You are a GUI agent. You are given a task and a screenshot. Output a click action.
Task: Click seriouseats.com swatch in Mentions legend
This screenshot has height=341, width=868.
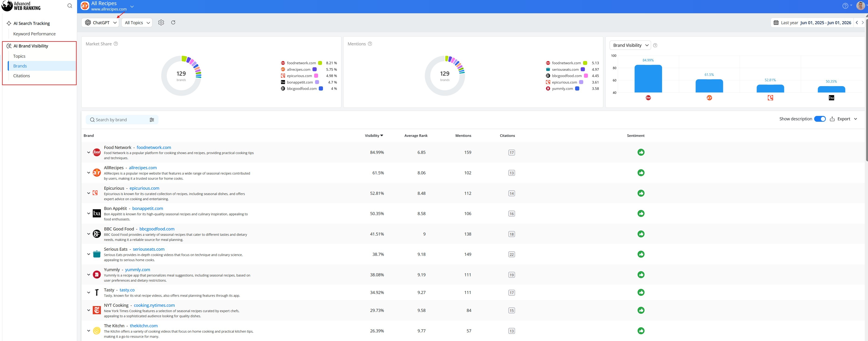583,69
